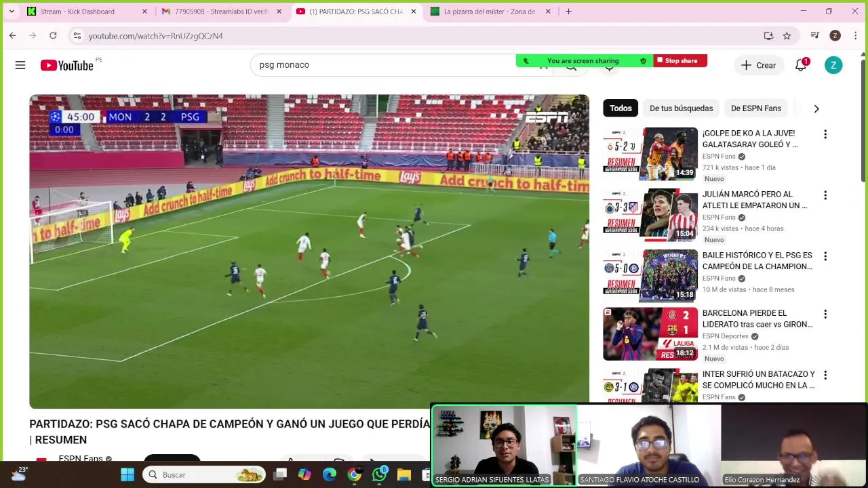Click the Inter 3-1 video thumbnail
Screen dimensions: 868x488
650,386
